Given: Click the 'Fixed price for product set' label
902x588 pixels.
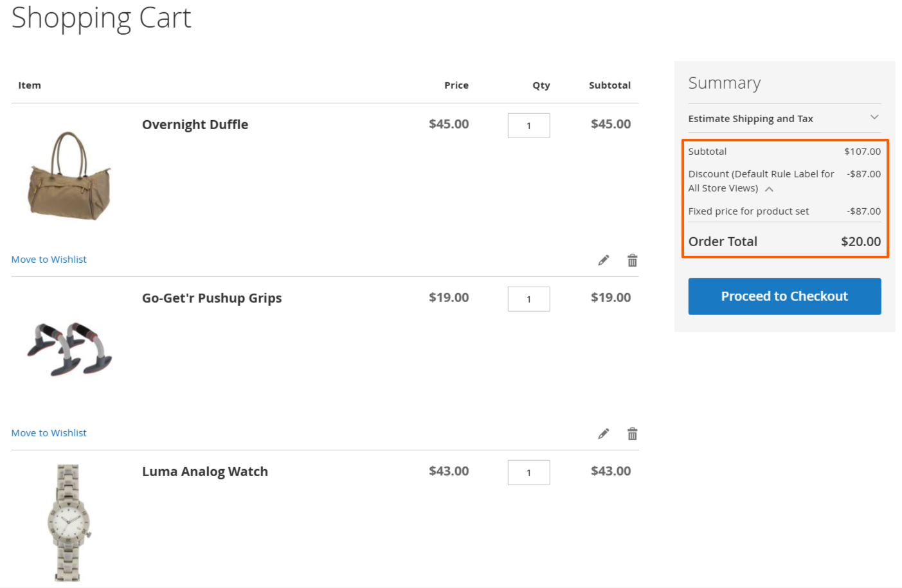Looking at the screenshot, I should (748, 211).
